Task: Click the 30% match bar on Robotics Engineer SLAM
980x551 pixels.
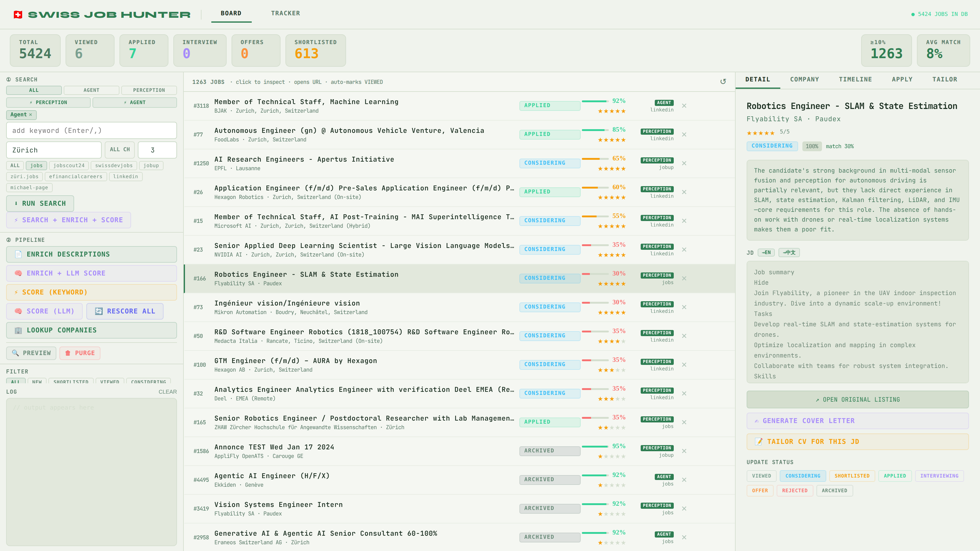Action: click(595, 274)
